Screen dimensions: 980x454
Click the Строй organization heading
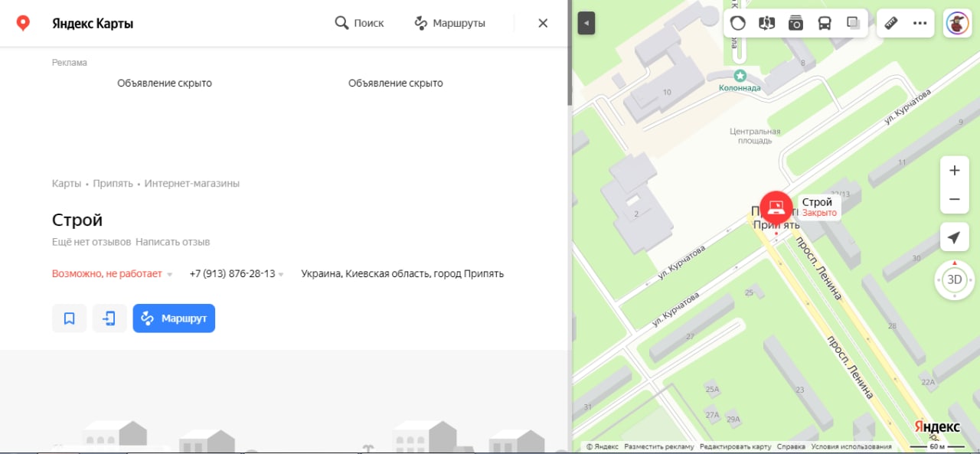tap(77, 220)
